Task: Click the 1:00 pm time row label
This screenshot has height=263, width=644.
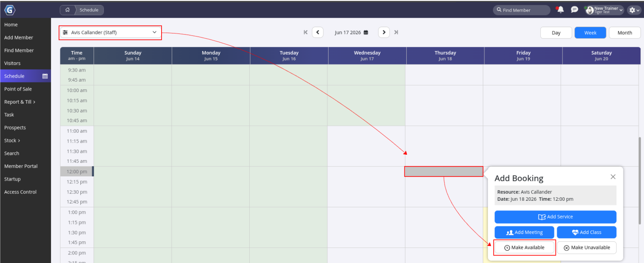Action: click(x=77, y=212)
